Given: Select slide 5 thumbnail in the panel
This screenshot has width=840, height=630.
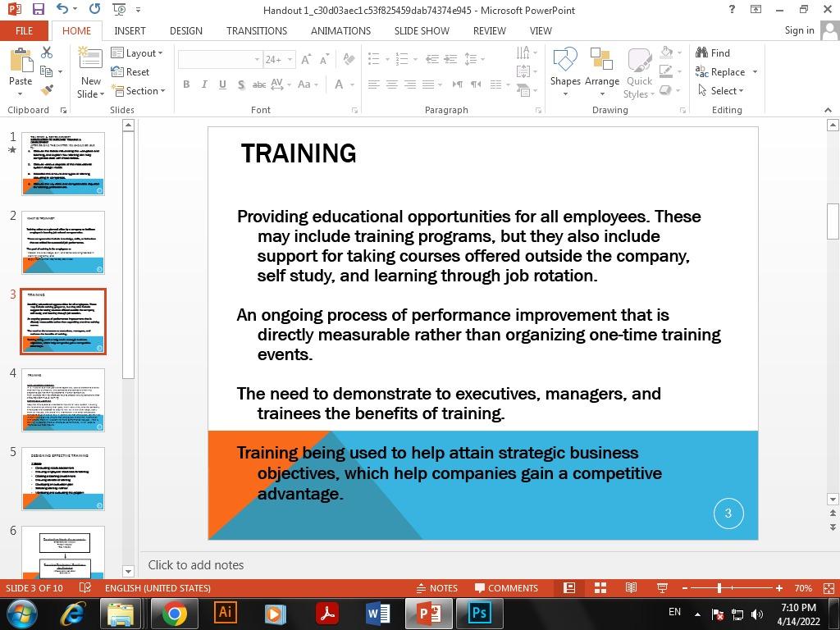Looking at the screenshot, I should click(63, 477).
